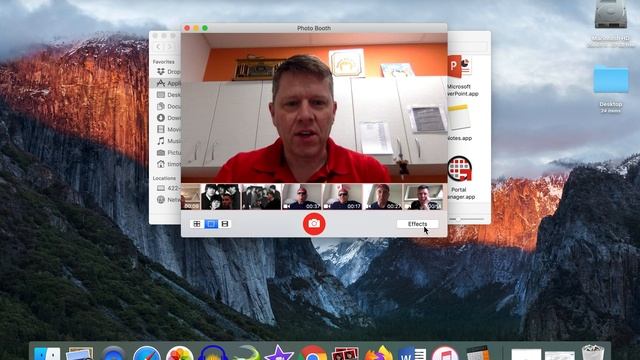Viewport: 640px width, 360px height.
Task: Open the Macintosh HD drive icon on desktop
Action: [x=611, y=14]
